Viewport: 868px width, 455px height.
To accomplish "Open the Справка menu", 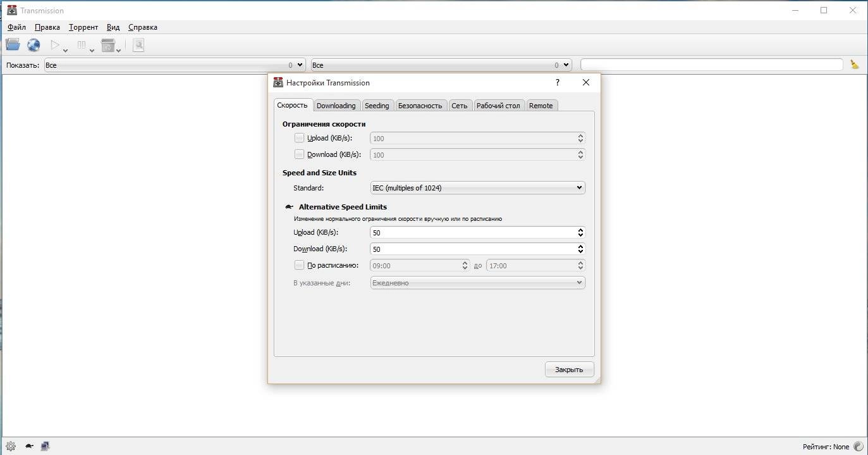I will (x=143, y=27).
